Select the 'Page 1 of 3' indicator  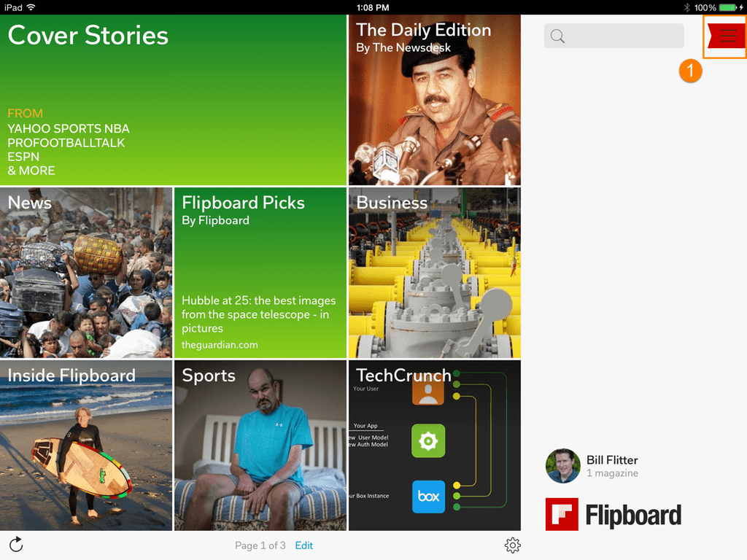click(x=260, y=545)
